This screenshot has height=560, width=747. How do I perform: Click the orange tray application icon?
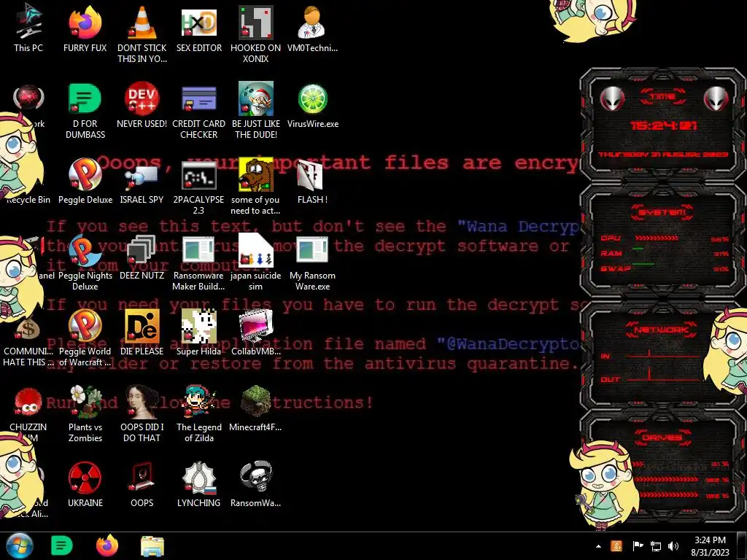coord(616,546)
